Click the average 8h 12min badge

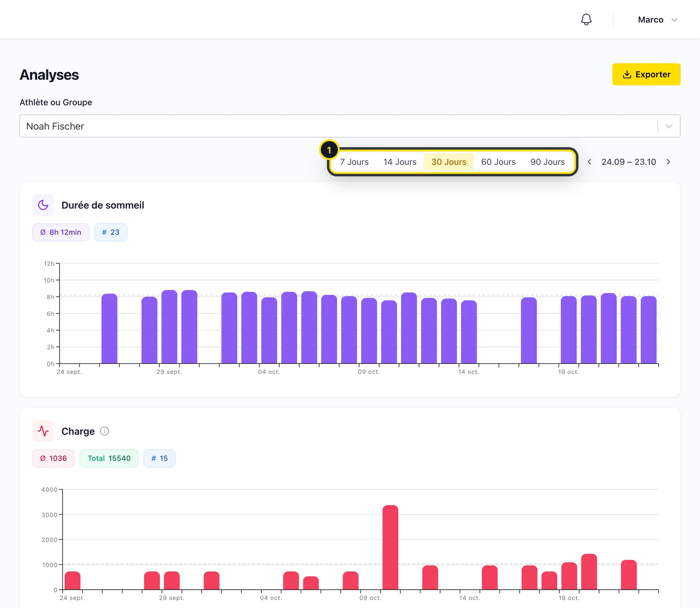tap(61, 232)
